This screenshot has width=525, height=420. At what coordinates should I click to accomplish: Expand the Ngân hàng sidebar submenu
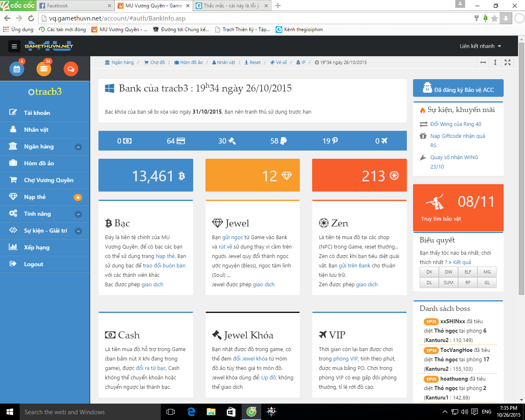tap(78, 147)
